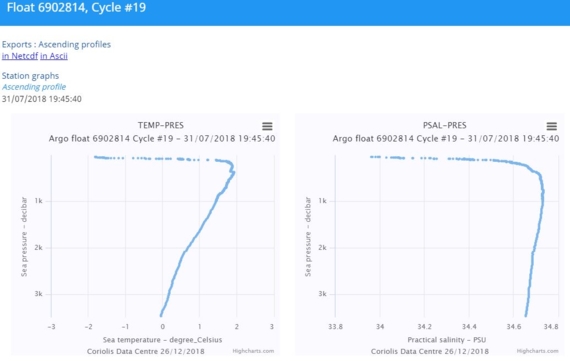Download the profile in Netcdf
Image resolution: width=570 pixels, height=361 pixels.
pyautogui.click(x=20, y=56)
